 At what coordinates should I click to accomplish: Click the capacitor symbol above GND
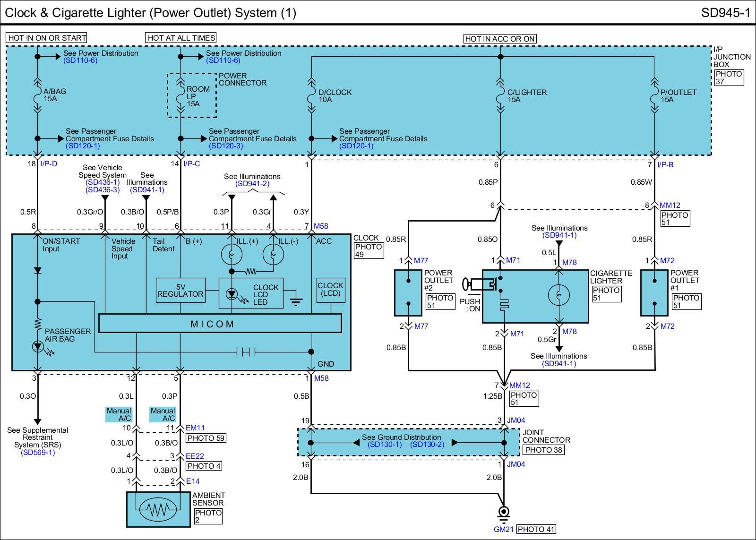[245, 352]
